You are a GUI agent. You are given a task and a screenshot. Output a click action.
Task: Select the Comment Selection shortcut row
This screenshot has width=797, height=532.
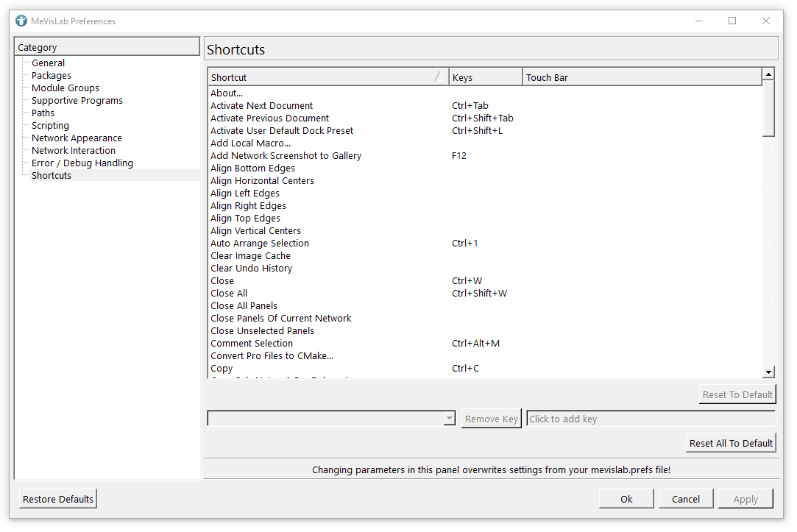252,344
